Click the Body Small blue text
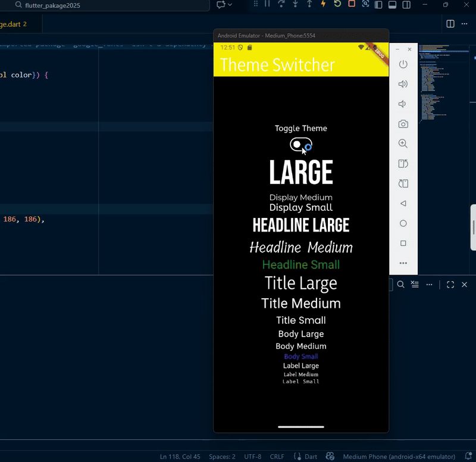Screen dimensions: 476x462 click(301, 356)
